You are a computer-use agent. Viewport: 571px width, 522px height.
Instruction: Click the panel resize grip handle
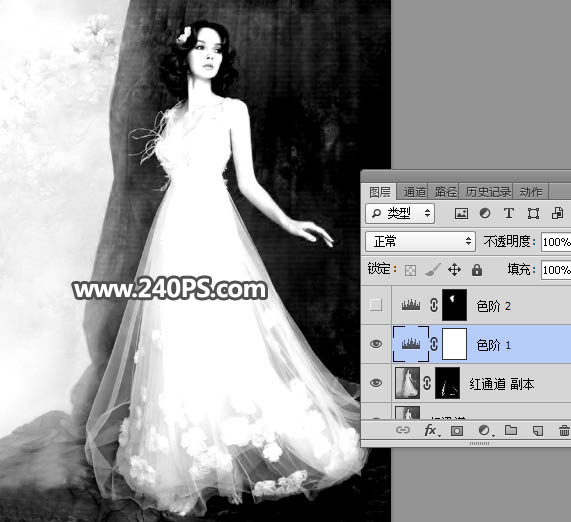pyautogui.click(x=479, y=443)
